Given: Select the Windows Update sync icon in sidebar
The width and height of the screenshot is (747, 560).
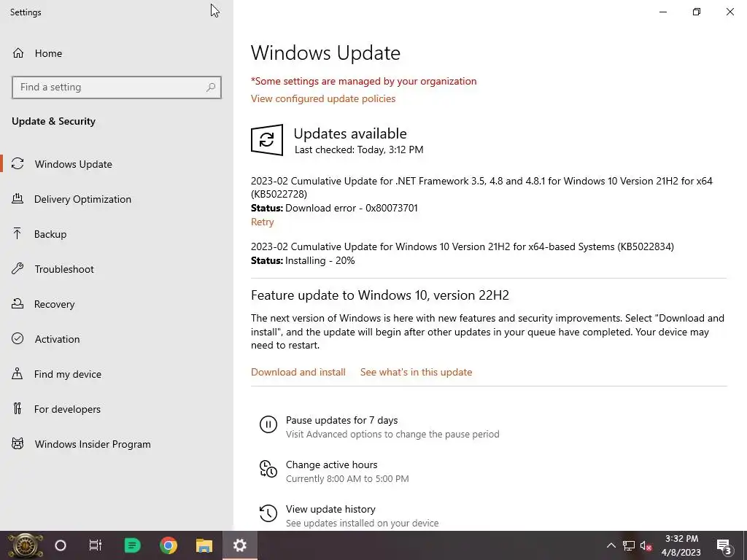Looking at the screenshot, I should (18, 164).
